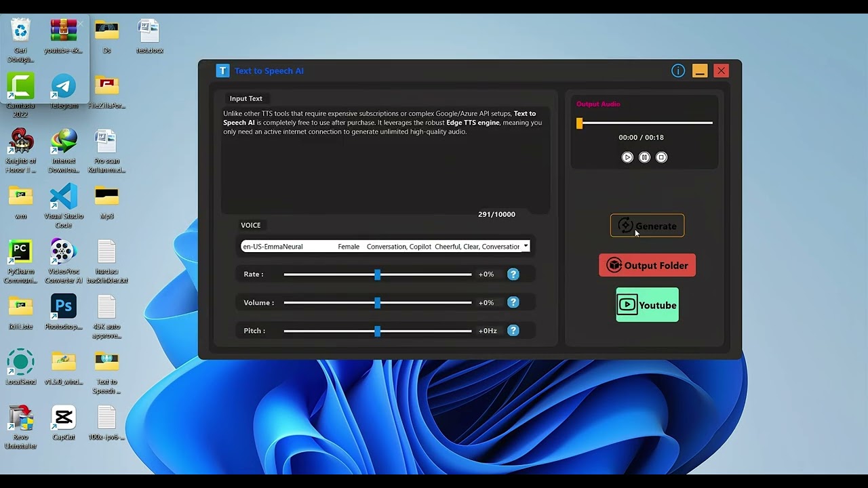The image size is (868, 488).
Task: Pause the output audio
Action: point(644,157)
